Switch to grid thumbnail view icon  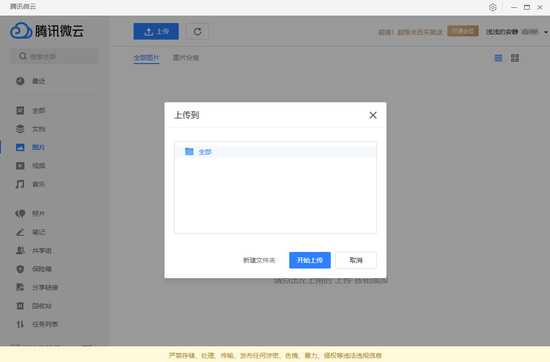pyautogui.click(x=515, y=58)
